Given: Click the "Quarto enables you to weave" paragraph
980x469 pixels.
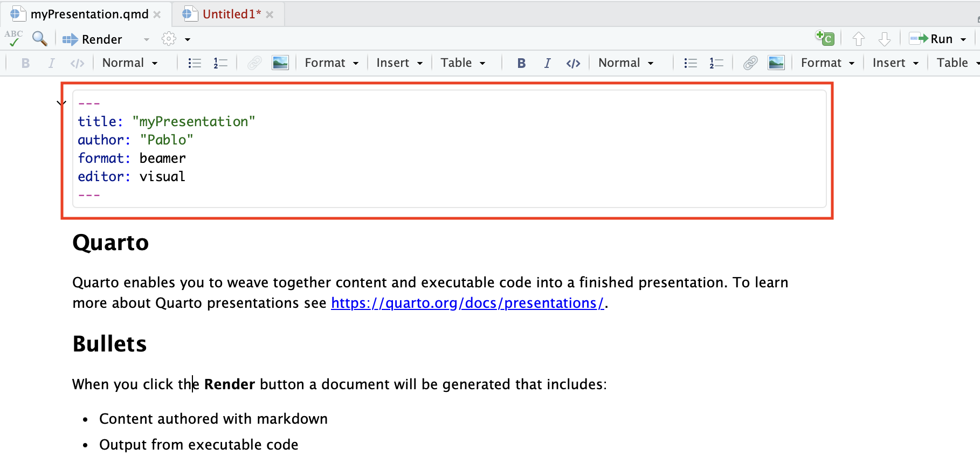Looking at the screenshot, I should pos(430,293).
